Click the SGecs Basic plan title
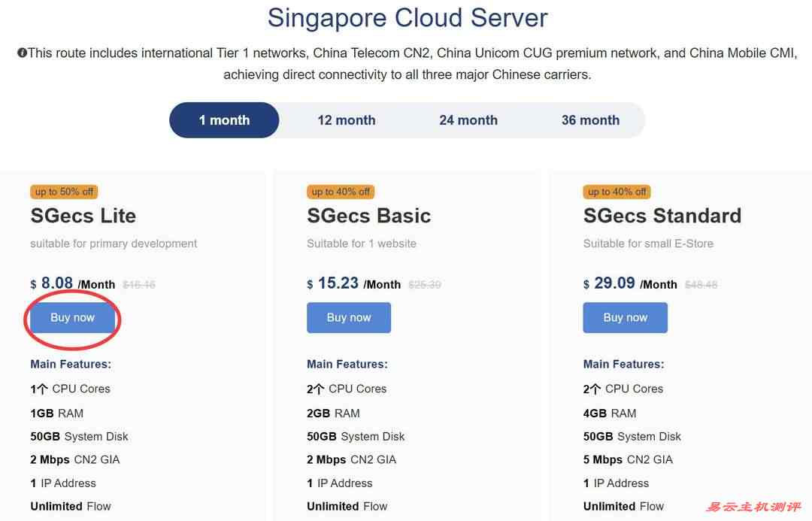 click(x=368, y=216)
